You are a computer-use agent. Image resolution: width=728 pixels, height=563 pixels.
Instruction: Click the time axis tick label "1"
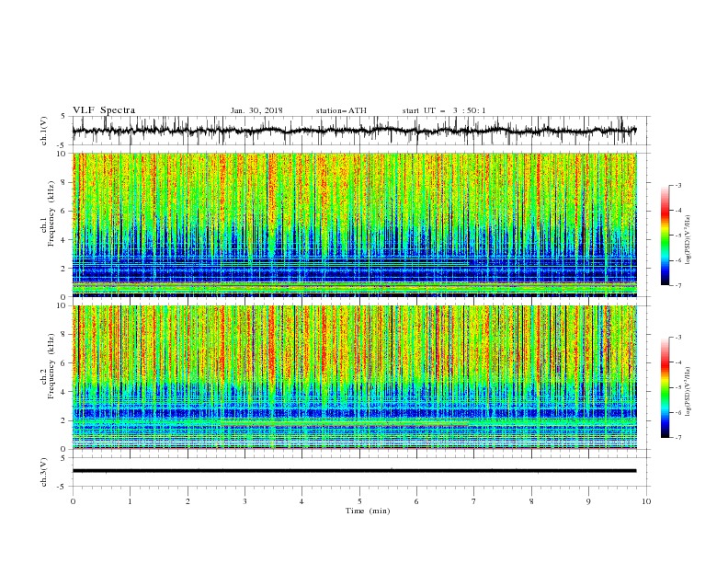click(130, 501)
